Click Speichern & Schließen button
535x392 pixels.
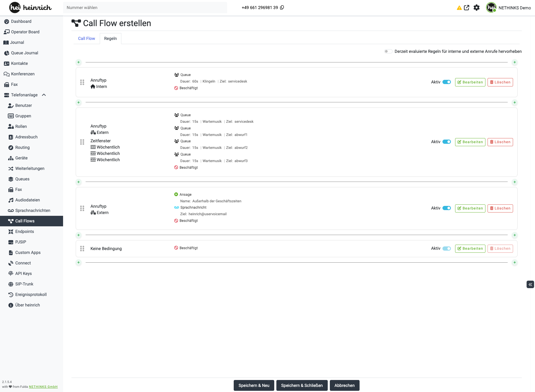302,385
